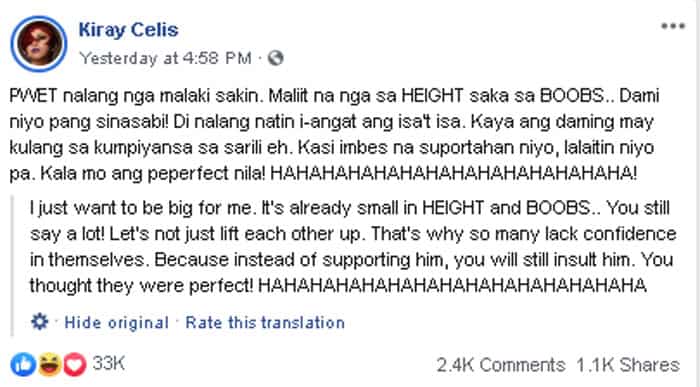Click the Haha laughing reaction icon
This screenshot has width=700, height=387.
pyautogui.click(x=49, y=364)
